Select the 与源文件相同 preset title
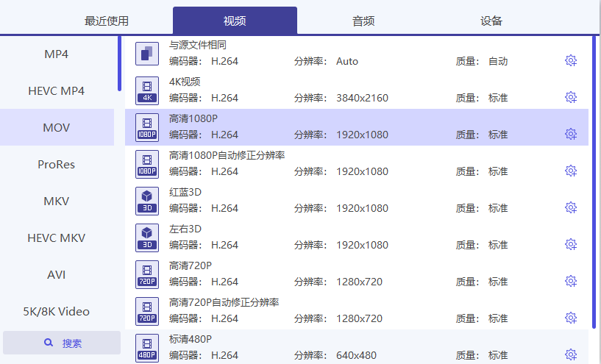The image size is (601, 364). point(198,45)
